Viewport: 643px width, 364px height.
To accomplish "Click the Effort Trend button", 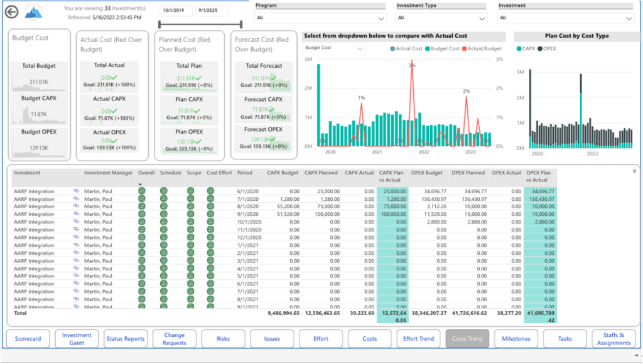I will pyautogui.click(x=418, y=339).
